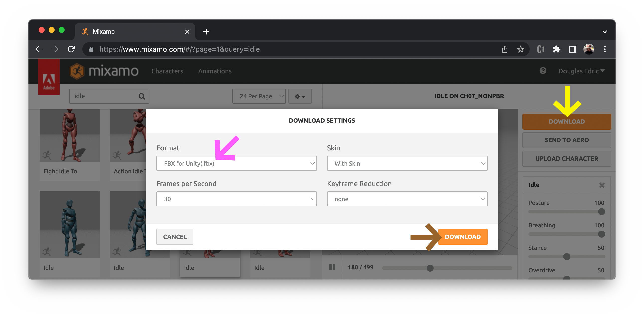Click the search magnifier icon in idle field
Image resolution: width=644 pixels, height=317 pixels.
[x=142, y=96]
